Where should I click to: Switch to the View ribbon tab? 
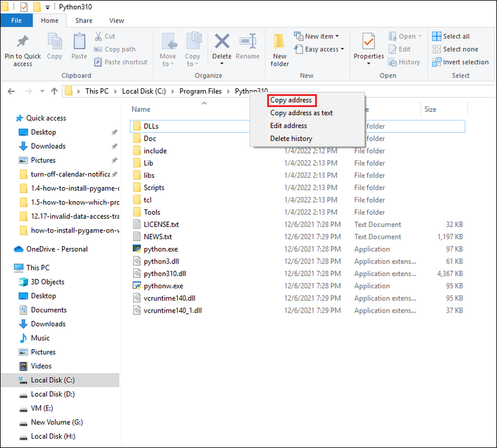[x=116, y=21]
